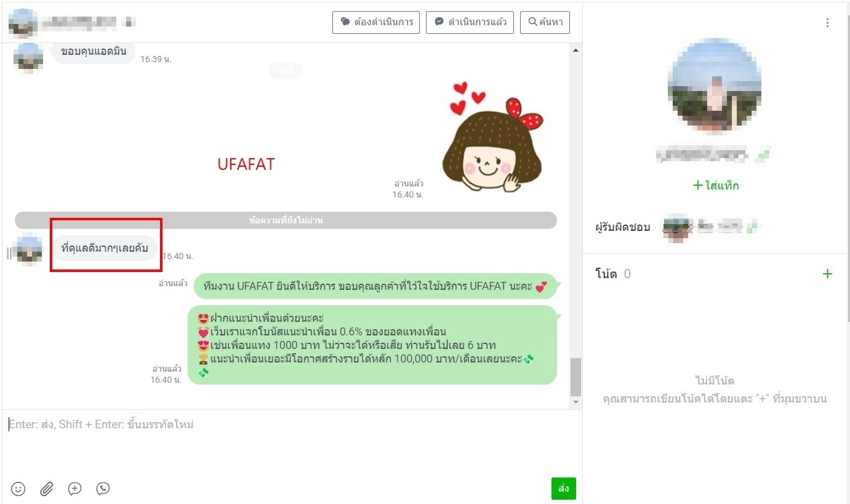Click the chat scrollbar up arrow
This screenshot has width=850, height=504.
click(x=575, y=50)
